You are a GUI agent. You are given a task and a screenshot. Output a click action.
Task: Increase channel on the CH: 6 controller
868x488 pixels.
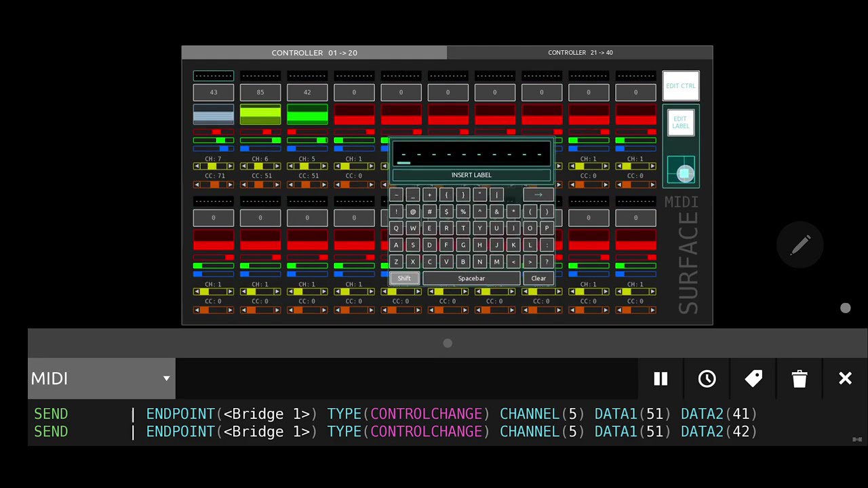click(x=277, y=166)
